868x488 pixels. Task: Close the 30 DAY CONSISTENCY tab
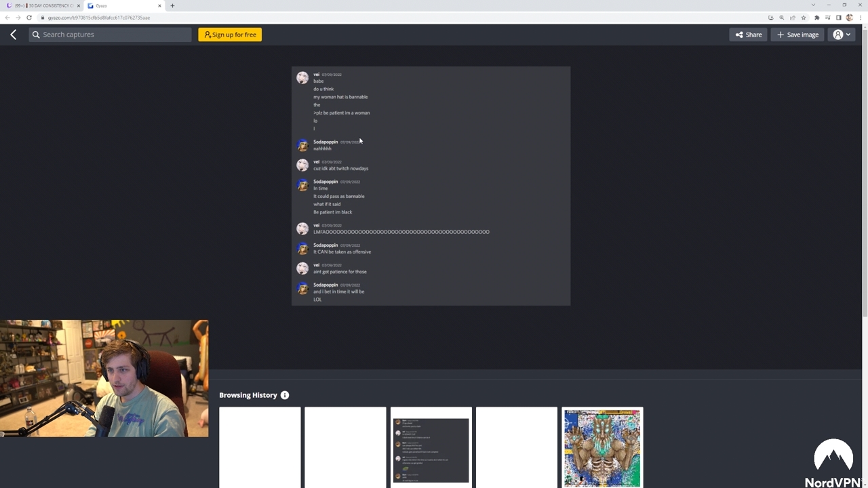[78, 5]
